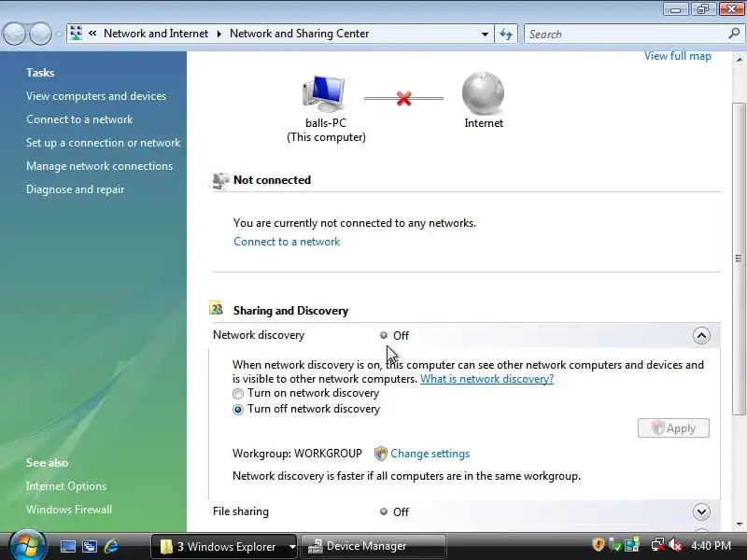Click the scrollbar down arrow

click(x=739, y=525)
